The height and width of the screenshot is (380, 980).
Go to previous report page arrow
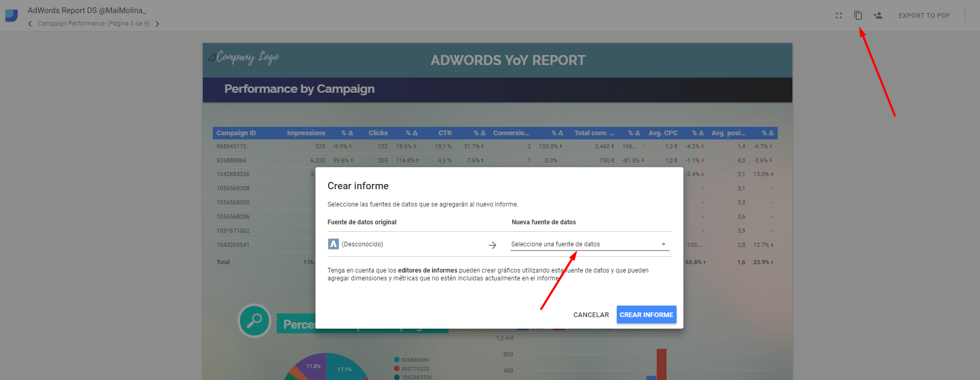[x=30, y=24]
